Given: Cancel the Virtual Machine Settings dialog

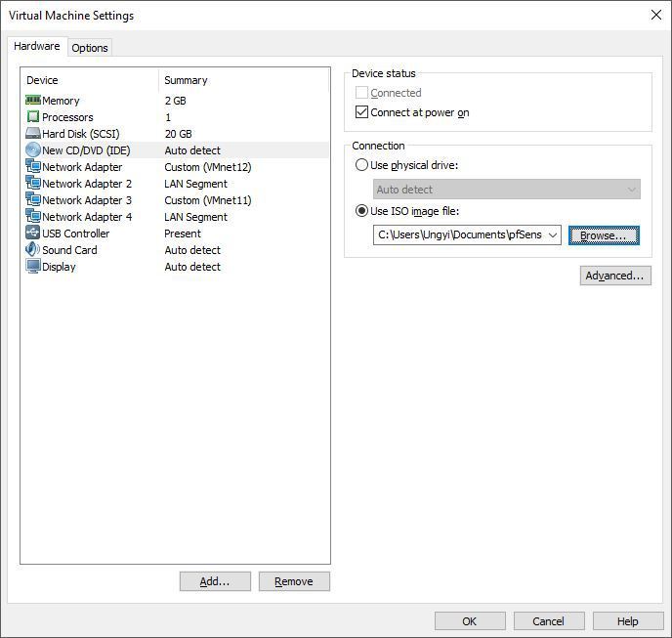Looking at the screenshot, I should click(549, 621).
